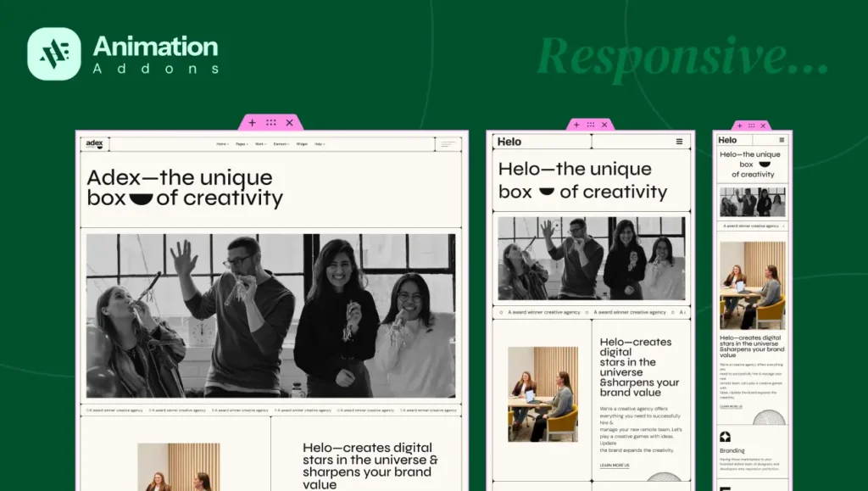
Task: Click the X icon on the tablet mockup's pink tab
Action: tap(604, 125)
